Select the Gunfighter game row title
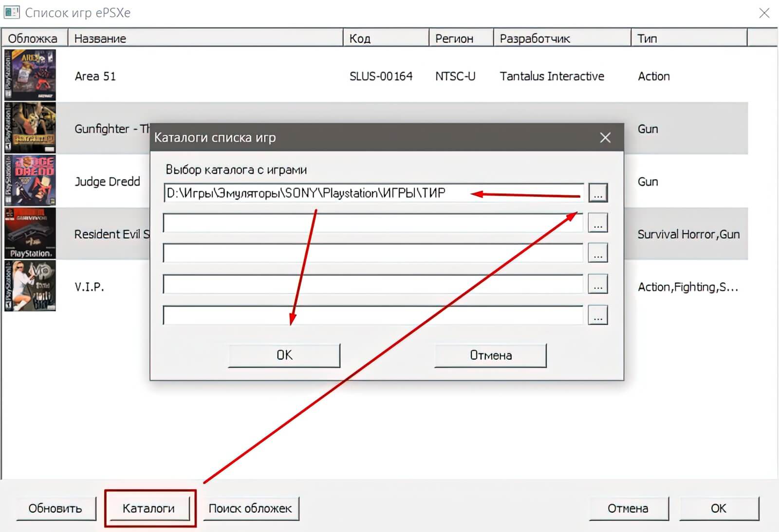This screenshot has width=779, height=532. [112, 129]
